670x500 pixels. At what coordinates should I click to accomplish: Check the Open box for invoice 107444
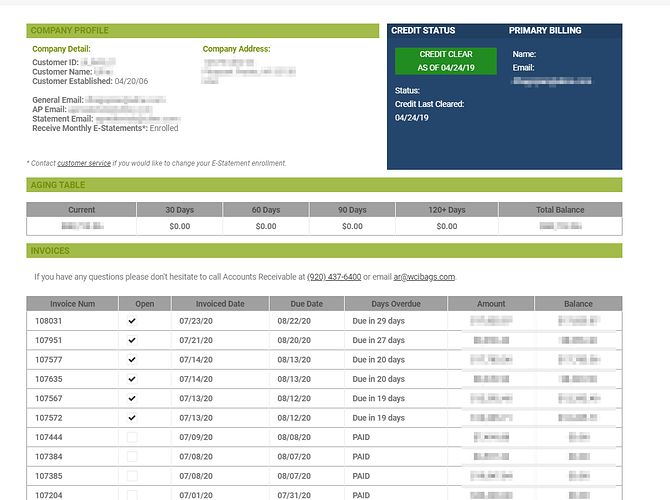(x=132, y=437)
